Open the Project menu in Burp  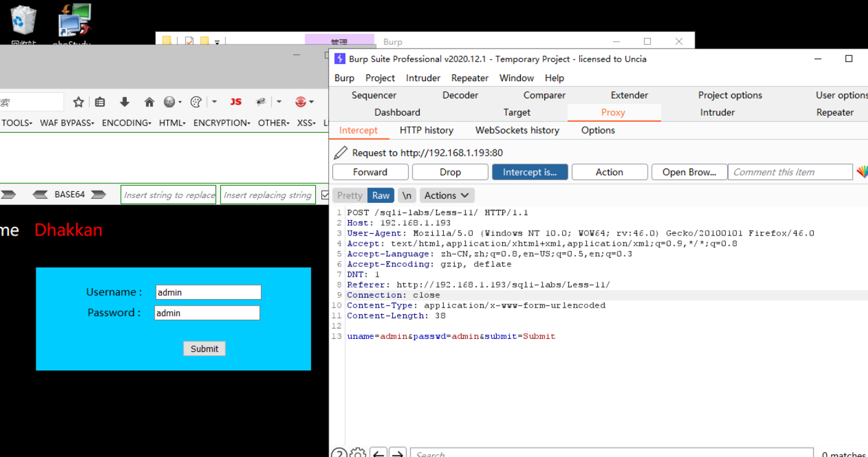pyautogui.click(x=380, y=78)
